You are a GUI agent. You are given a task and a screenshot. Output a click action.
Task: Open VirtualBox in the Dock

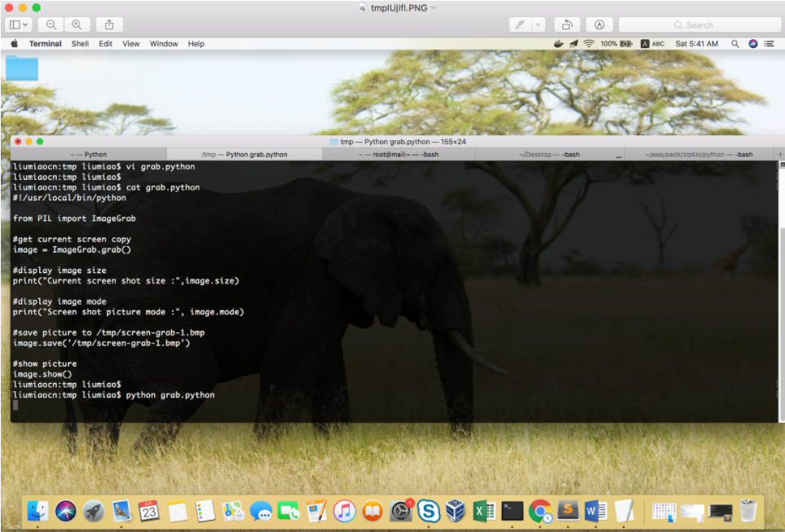[456, 511]
